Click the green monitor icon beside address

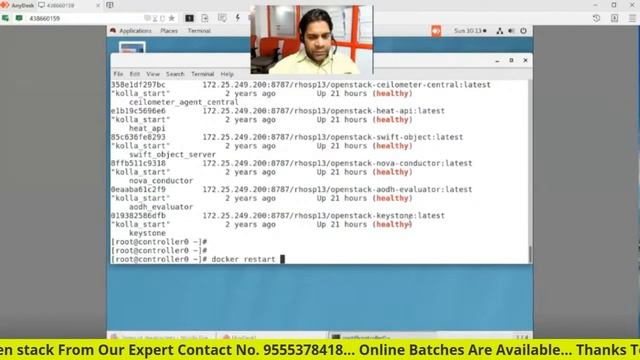[x=19, y=18]
